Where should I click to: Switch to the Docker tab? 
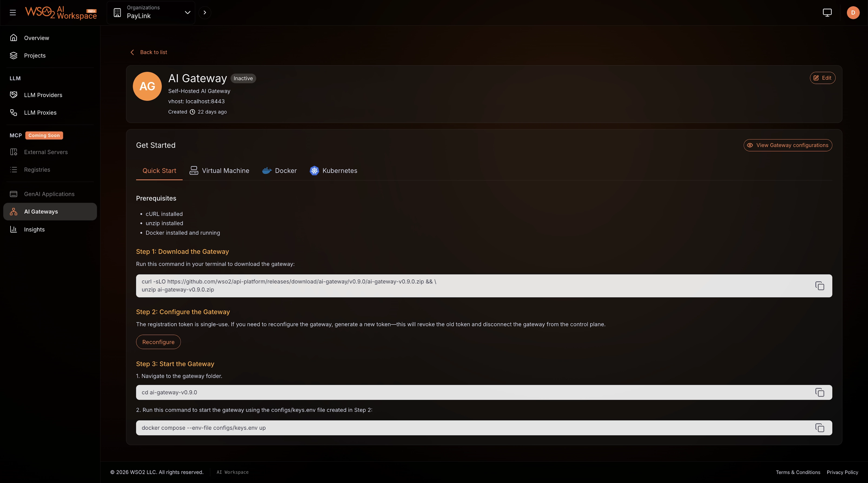(279, 171)
